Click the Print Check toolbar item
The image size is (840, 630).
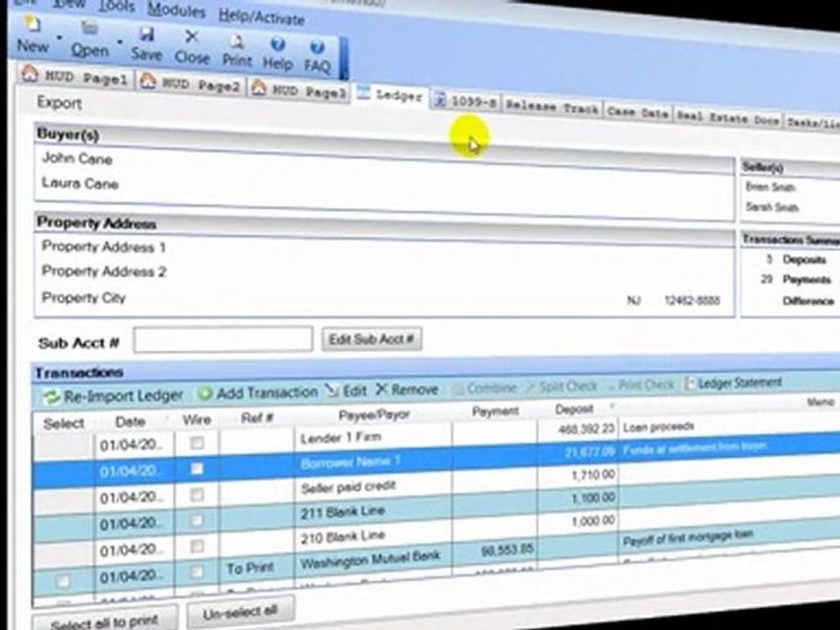click(641, 385)
